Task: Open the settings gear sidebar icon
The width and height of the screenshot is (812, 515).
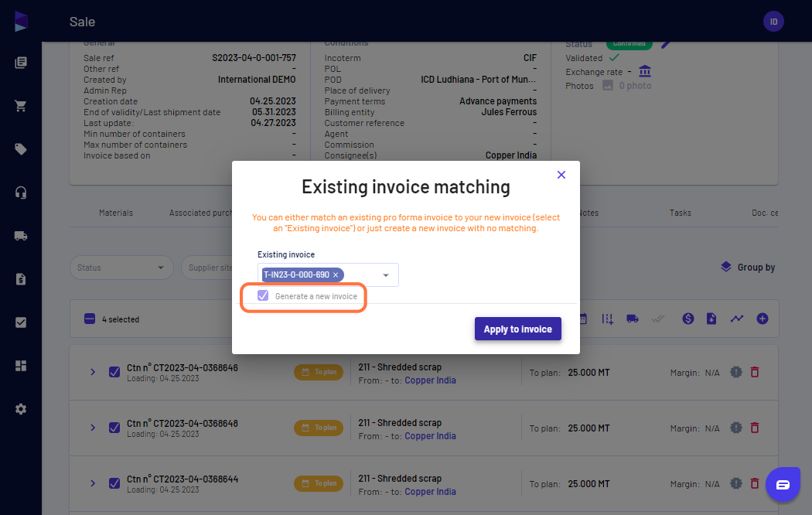Action: [x=21, y=409]
